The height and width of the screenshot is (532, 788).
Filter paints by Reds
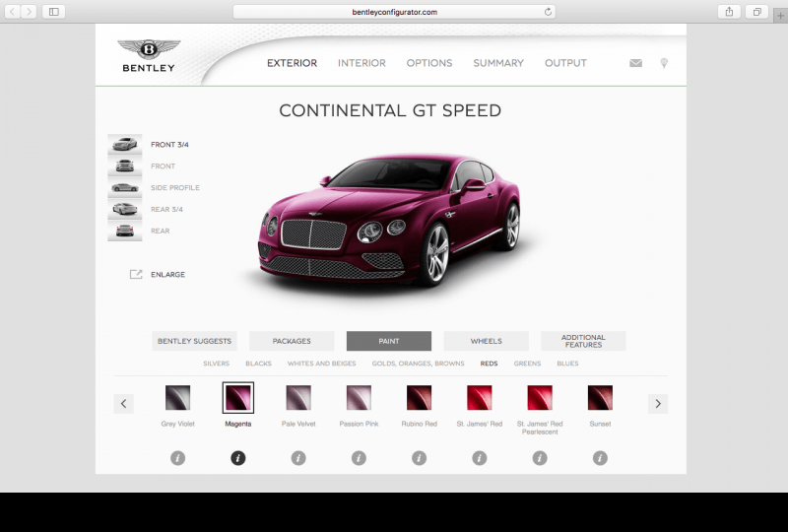pyautogui.click(x=489, y=364)
